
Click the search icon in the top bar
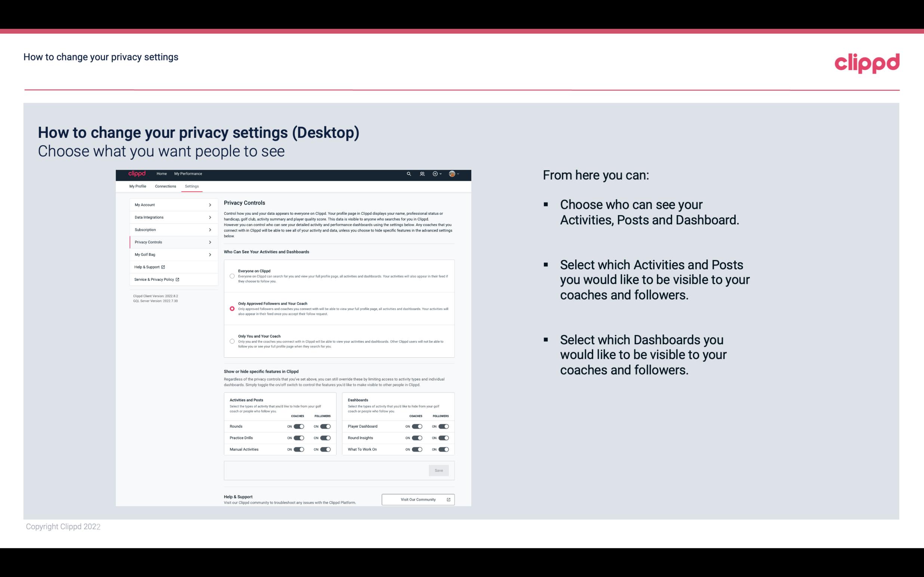coord(409,174)
